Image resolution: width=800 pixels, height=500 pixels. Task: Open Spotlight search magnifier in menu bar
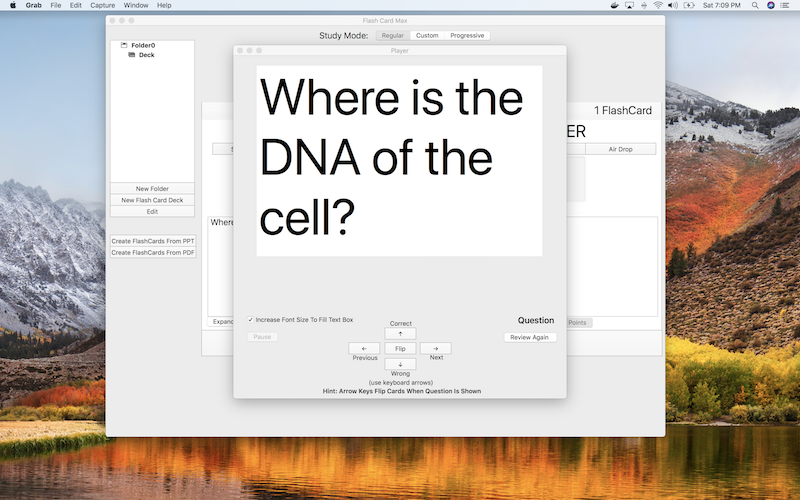755,5
